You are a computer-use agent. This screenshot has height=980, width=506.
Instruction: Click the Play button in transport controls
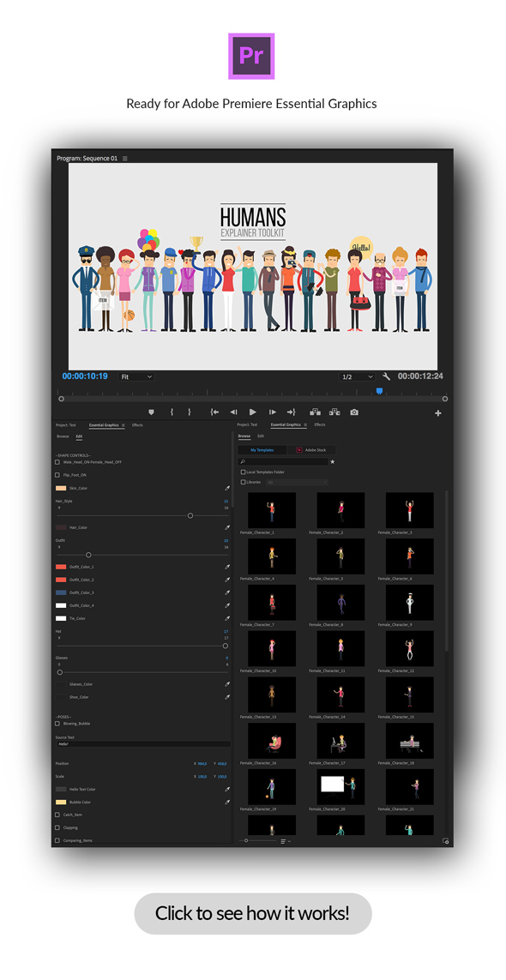(x=253, y=412)
